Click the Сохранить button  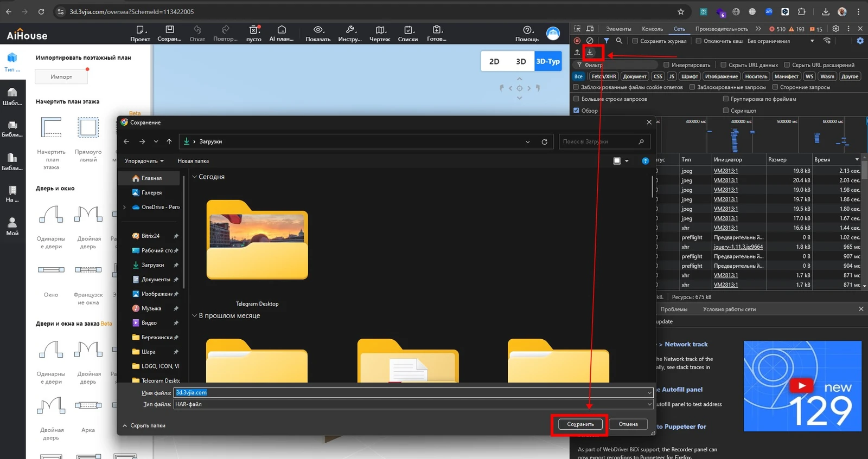[x=580, y=424]
